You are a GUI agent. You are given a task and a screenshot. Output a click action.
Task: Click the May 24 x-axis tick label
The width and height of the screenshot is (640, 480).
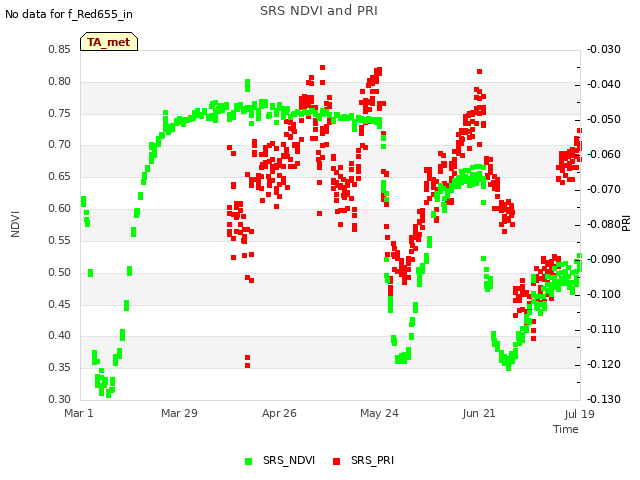pos(379,413)
